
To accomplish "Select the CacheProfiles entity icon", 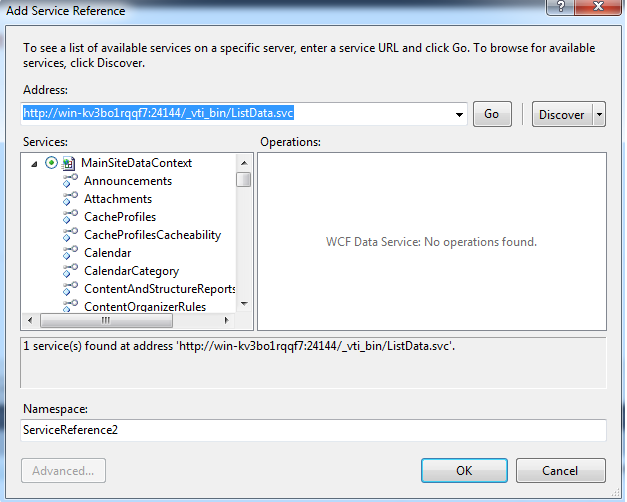I will click(70, 217).
